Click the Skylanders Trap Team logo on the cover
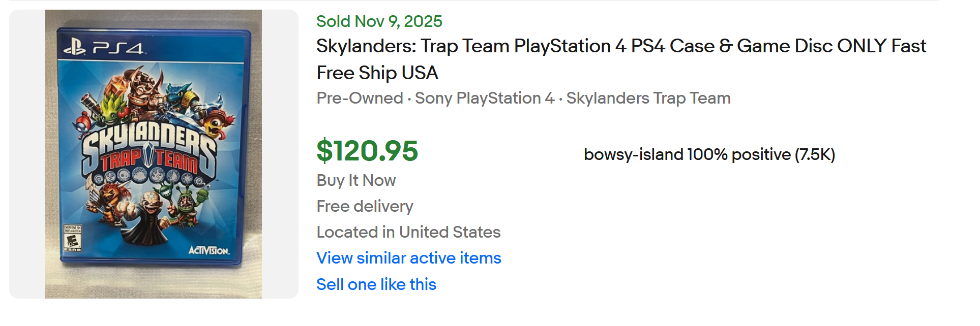Viewport: 980px width, 326px height. [x=149, y=151]
